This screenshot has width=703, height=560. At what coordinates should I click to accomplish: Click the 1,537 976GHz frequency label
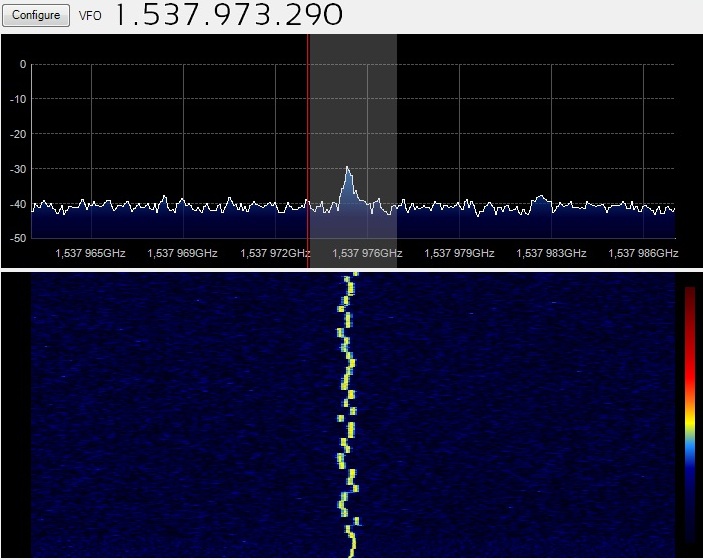[x=367, y=253]
